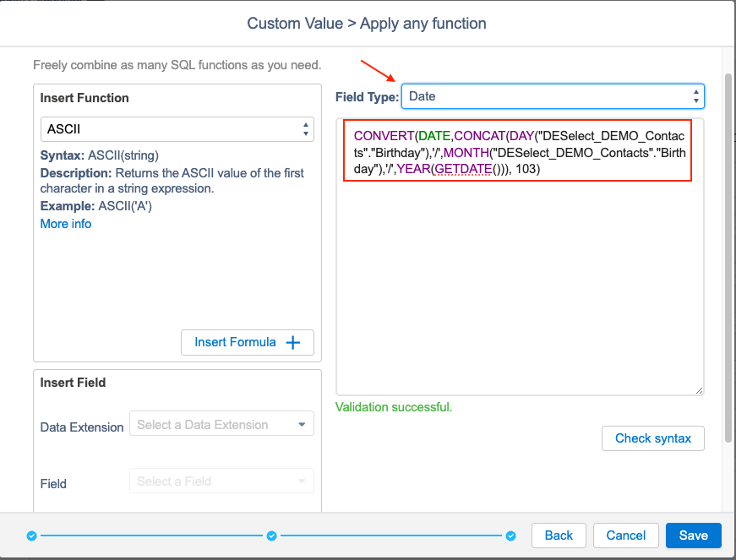Image resolution: width=736 pixels, height=560 pixels.
Task: Click the 'Custom Value > Apply any function' title
Action: [x=367, y=24]
